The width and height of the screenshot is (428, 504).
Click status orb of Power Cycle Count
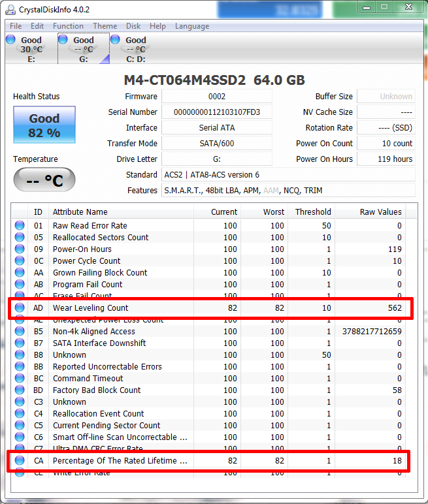point(20,260)
